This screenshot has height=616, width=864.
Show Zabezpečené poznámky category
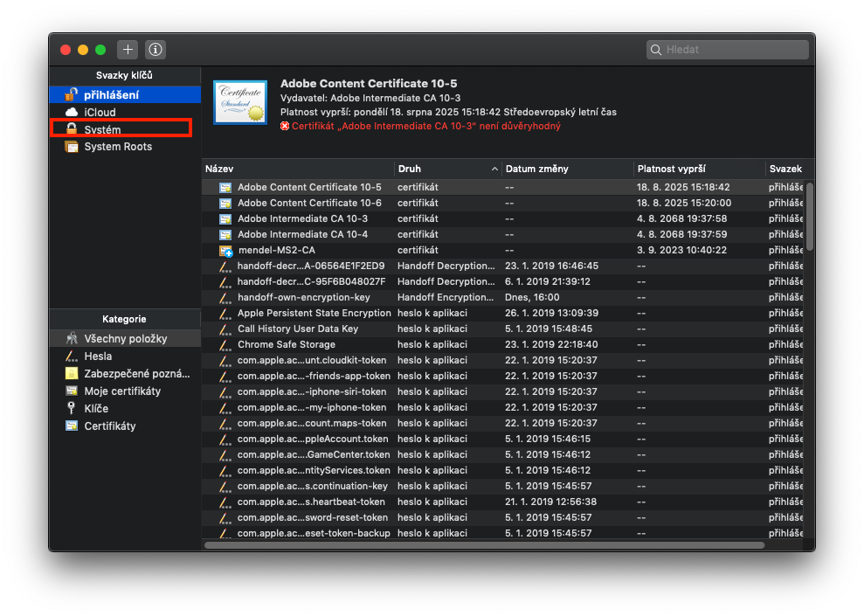click(x=125, y=374)
